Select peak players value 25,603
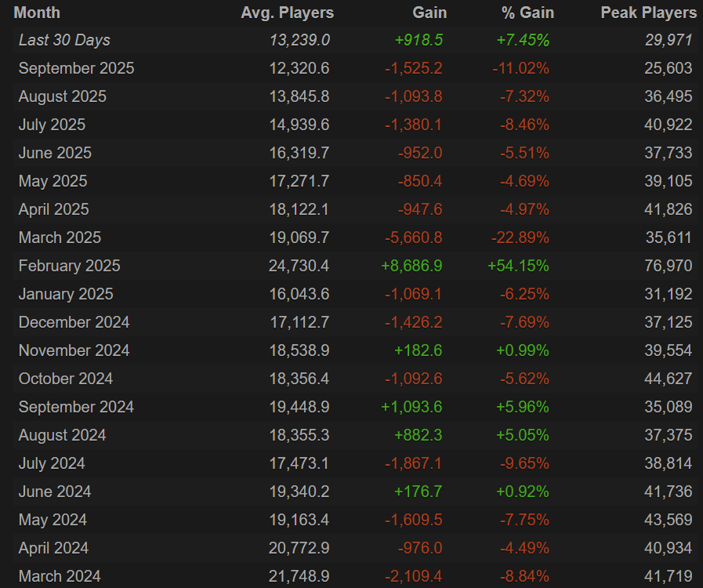This screenshot has height=588, width=703. tap(669, 68)
